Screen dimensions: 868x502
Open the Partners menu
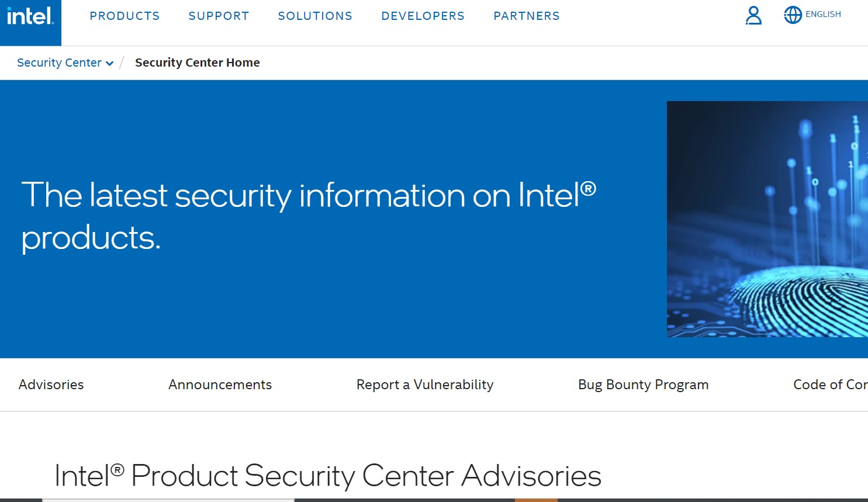(x=526, y=16)
